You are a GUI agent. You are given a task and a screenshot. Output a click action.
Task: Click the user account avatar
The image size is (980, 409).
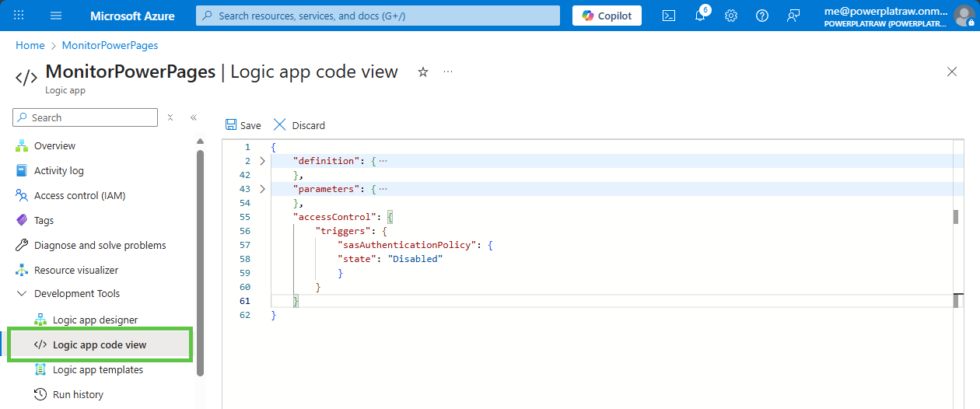(964, 16)
